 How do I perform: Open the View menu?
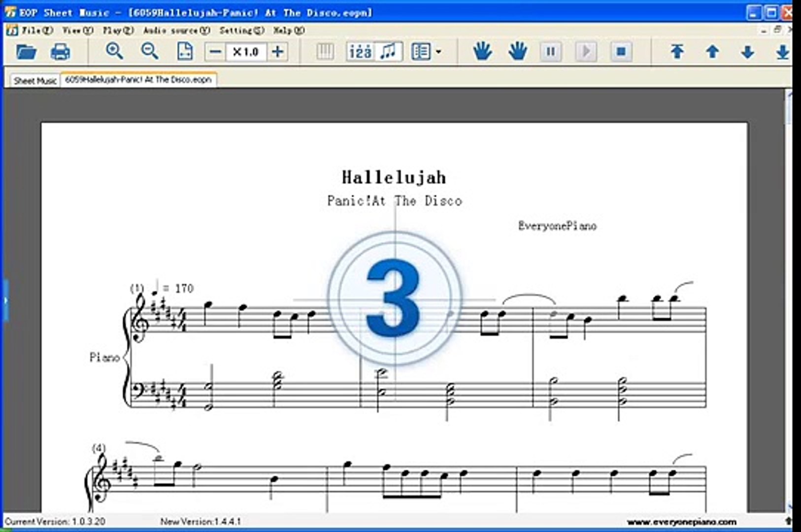coord(78,31)
